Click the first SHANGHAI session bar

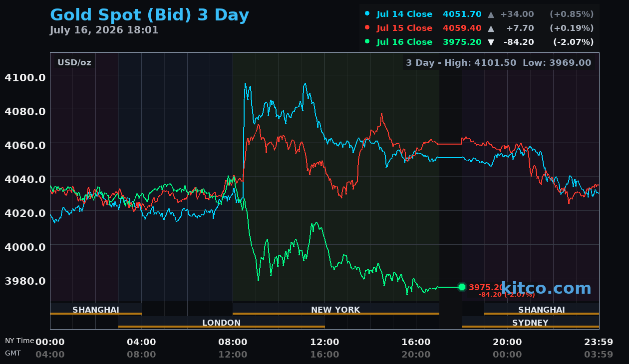(96, 309)
